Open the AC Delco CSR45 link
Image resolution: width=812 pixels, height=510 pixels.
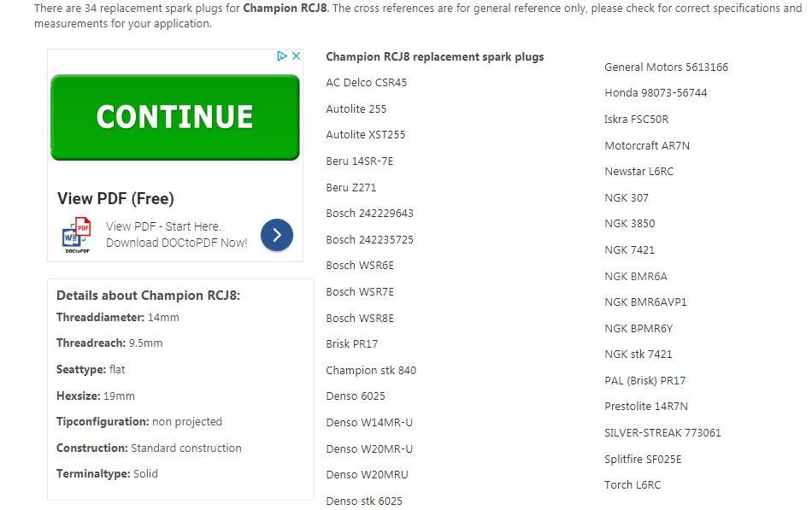pyautogui.click(x=366, y=83)
